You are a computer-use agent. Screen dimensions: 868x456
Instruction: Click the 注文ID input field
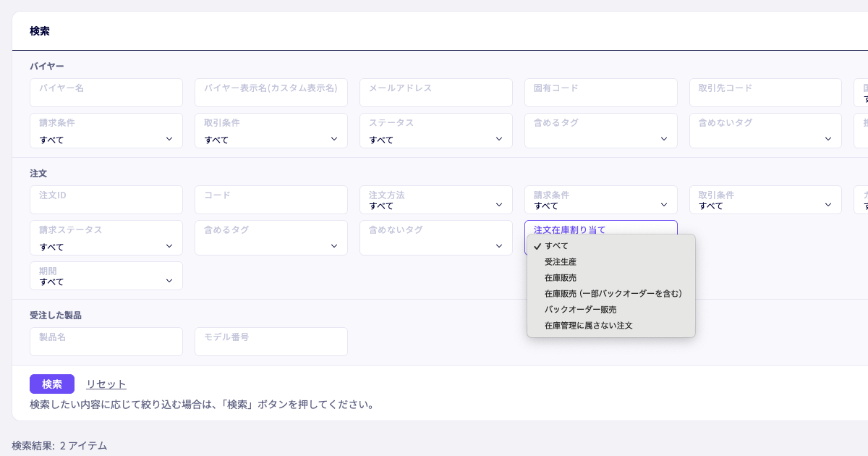[x=106, y=200]
